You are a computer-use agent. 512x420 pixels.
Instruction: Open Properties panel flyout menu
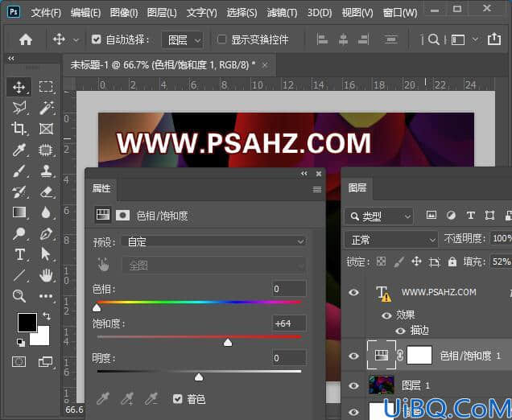click(316, 189)
